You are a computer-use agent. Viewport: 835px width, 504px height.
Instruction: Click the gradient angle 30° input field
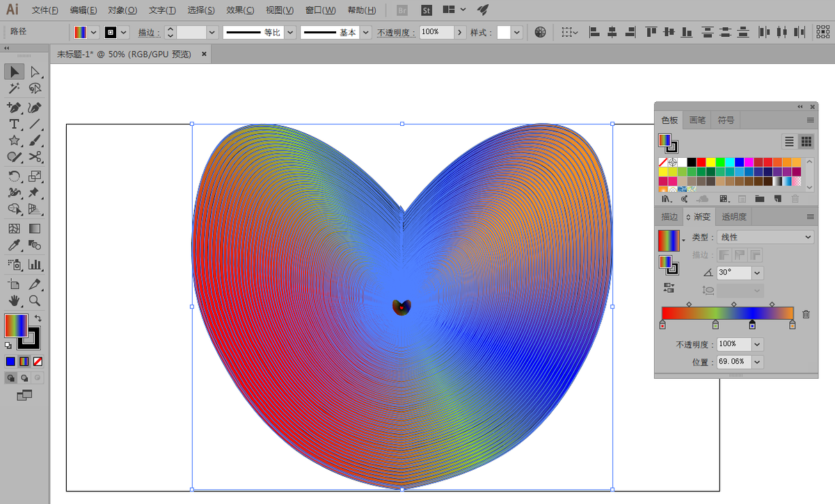(x=733, y=273)
